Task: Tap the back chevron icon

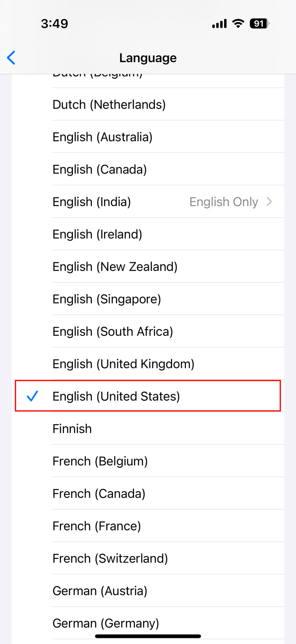Action: pyautogui.click(x=11, y=58)
